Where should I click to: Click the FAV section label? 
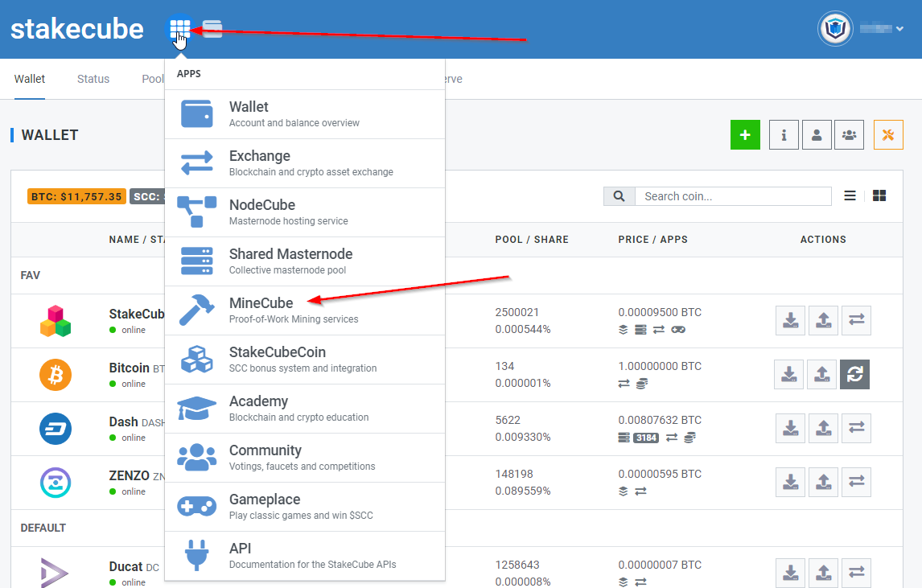point(30,275)
